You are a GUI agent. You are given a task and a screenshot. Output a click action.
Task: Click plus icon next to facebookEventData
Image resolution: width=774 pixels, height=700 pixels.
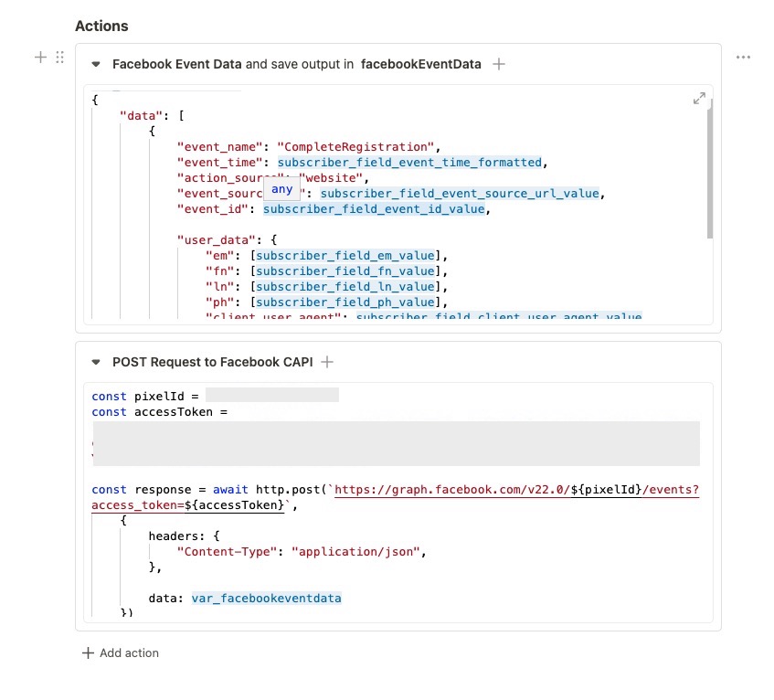pos(499,64)
